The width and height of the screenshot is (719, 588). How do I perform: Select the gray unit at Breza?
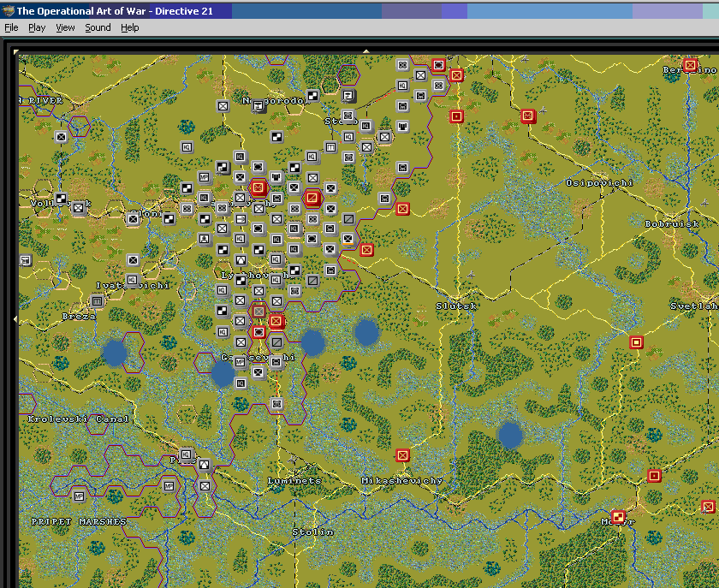97,301
